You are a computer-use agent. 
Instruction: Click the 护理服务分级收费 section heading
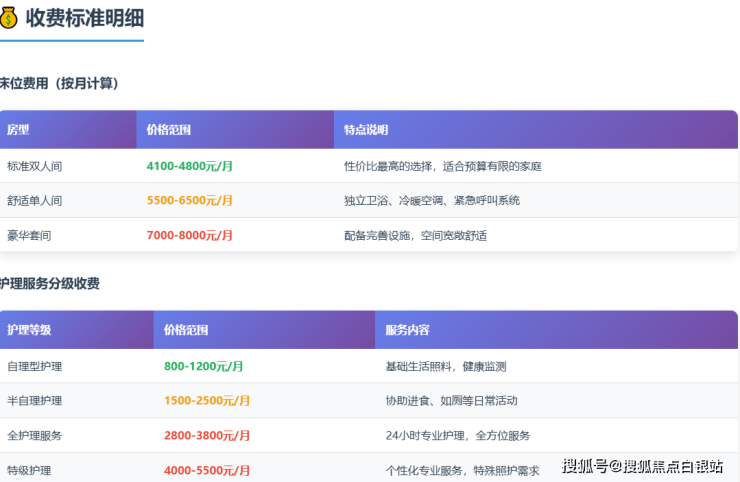click(50, 283)
